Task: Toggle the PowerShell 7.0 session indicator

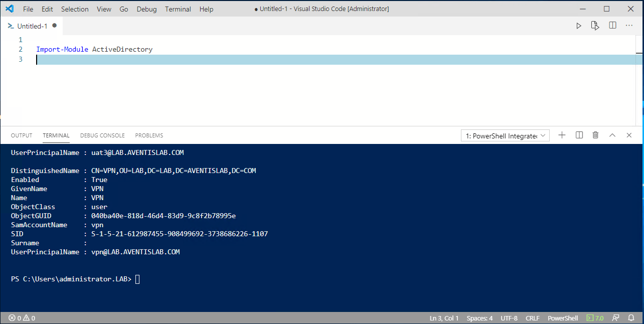Action: 595,317
